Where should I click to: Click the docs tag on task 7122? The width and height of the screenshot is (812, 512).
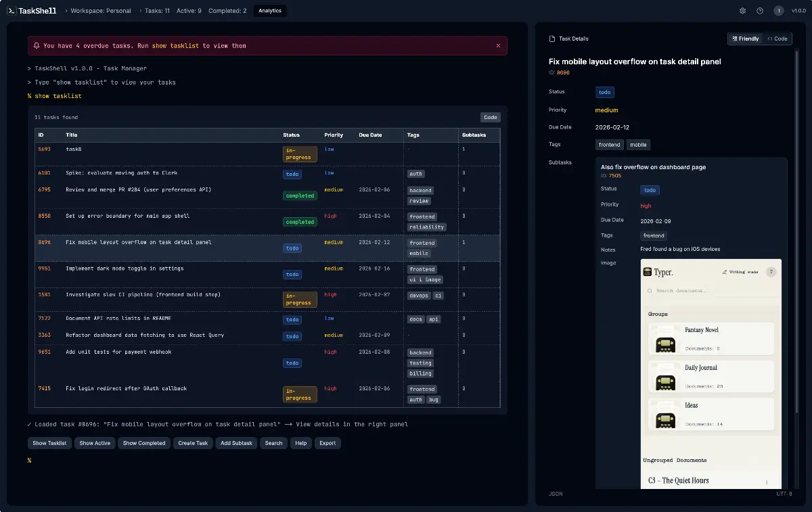click(415, 319)
